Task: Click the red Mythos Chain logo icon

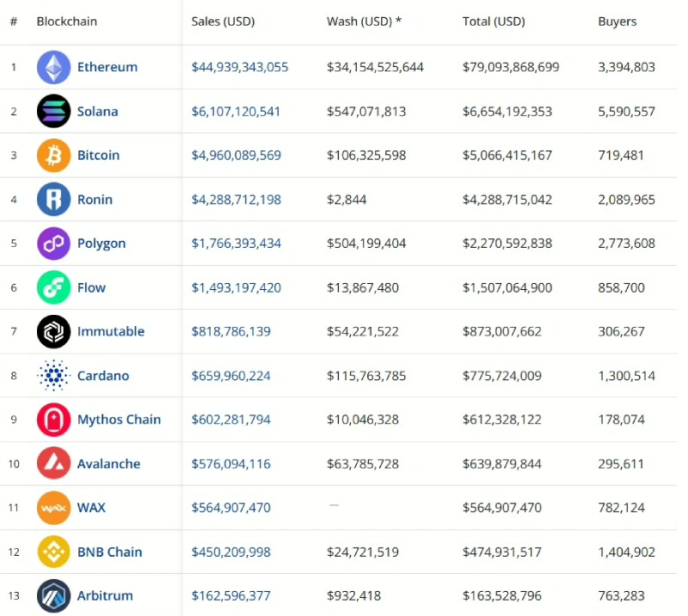Action: (x=53, y=420)
